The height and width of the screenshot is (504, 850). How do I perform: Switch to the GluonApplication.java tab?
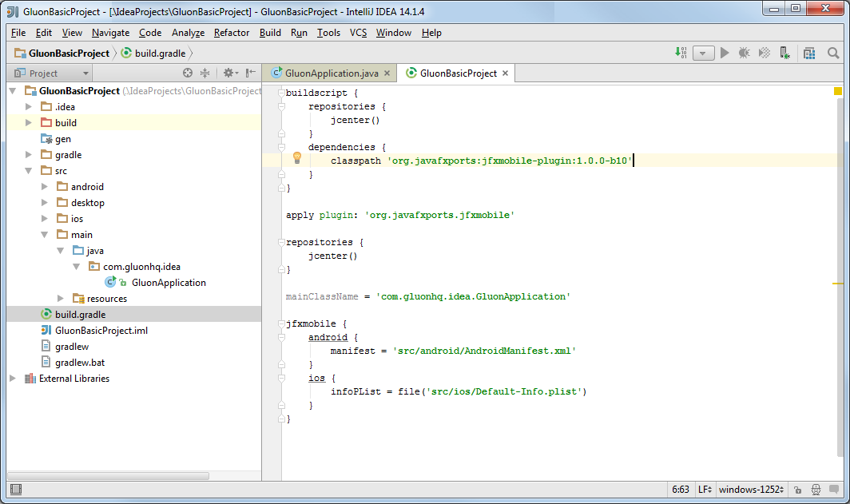tap(332, 73)
